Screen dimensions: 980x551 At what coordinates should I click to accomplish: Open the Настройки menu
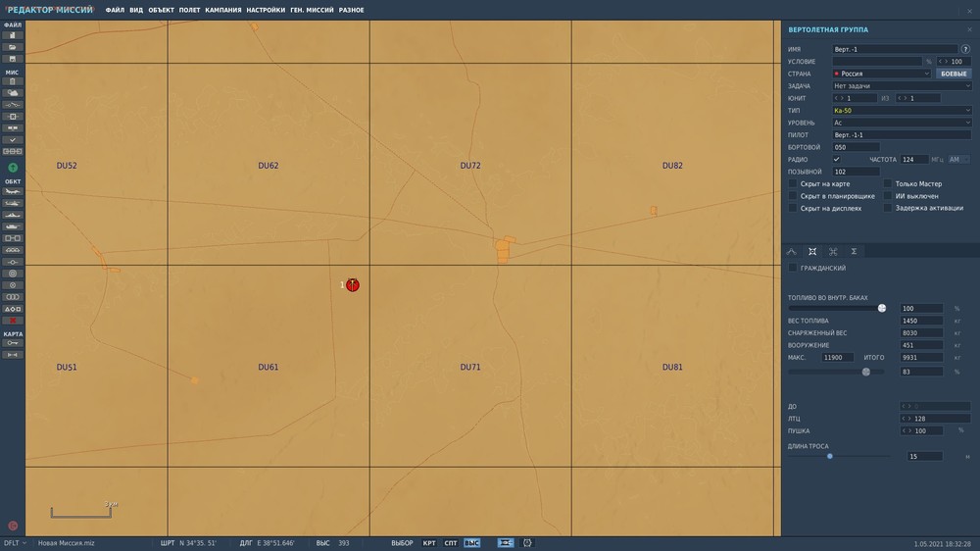[266, 10]
